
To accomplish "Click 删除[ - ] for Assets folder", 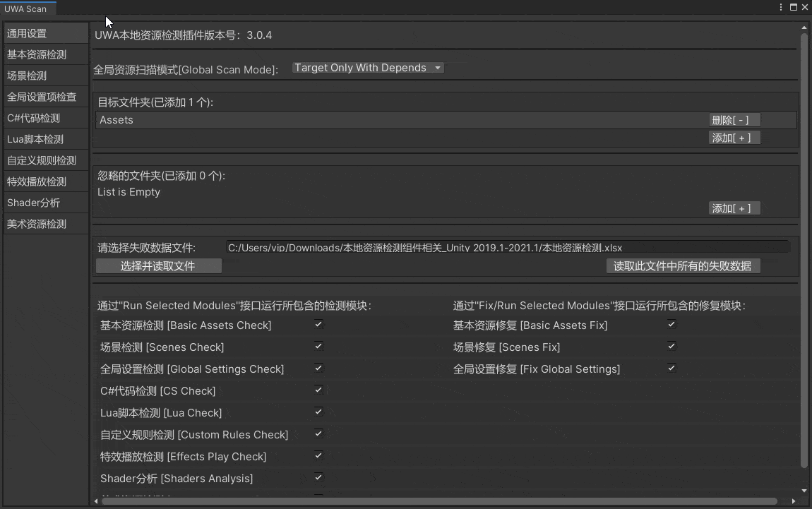I will coord(734,120).
